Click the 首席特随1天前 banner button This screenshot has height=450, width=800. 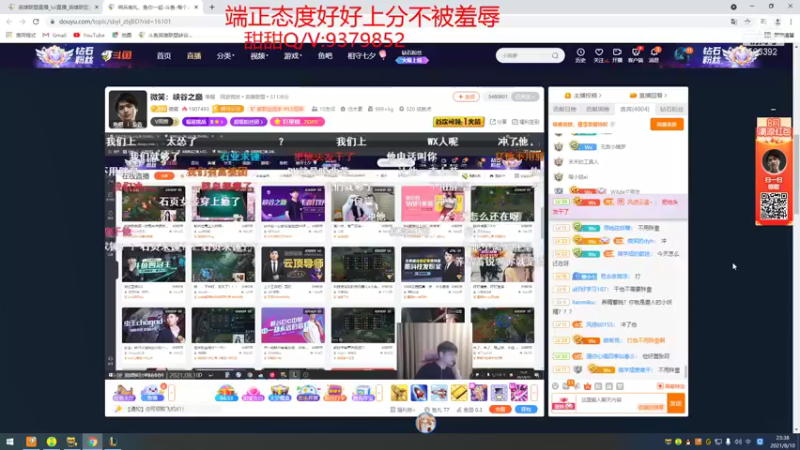[458, 121]
